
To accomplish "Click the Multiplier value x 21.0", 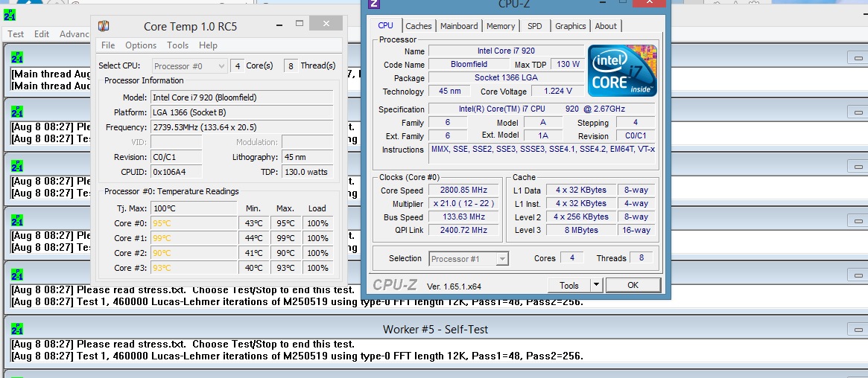I will pyautogui.click(x=463, y=204).
